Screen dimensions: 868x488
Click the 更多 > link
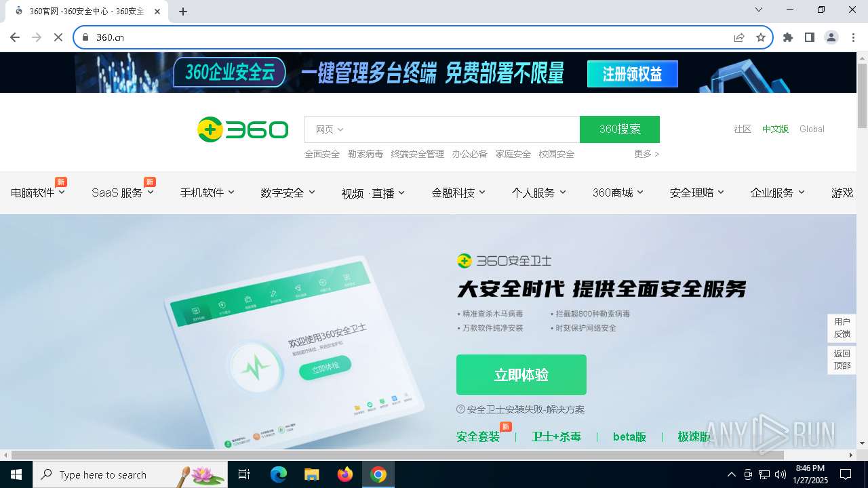pyautogui.click(x=647, y=154)
